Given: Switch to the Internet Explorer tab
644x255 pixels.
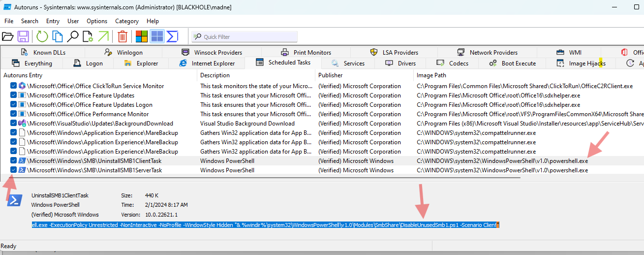Looking at the screenshot, I should 207,63.
